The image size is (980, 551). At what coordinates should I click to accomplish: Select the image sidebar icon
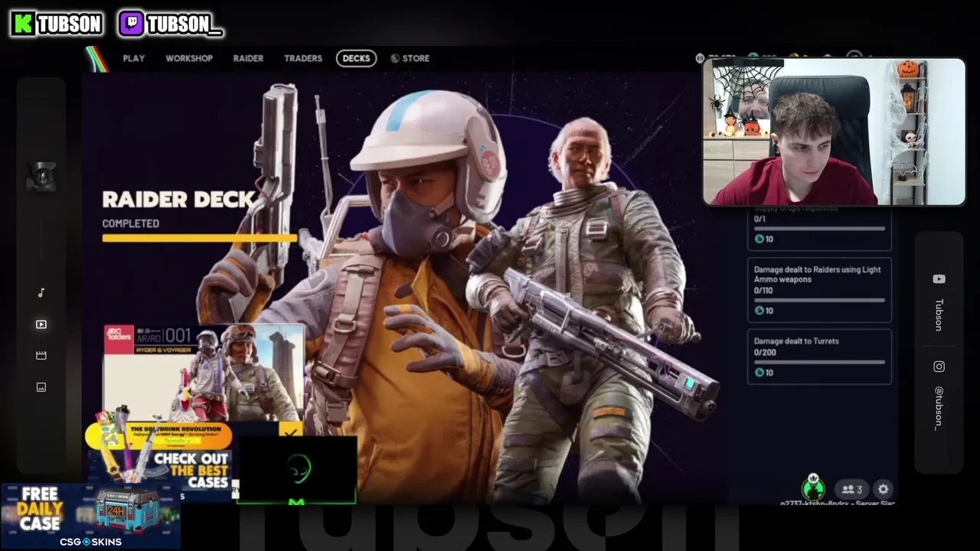pos(41,387)
